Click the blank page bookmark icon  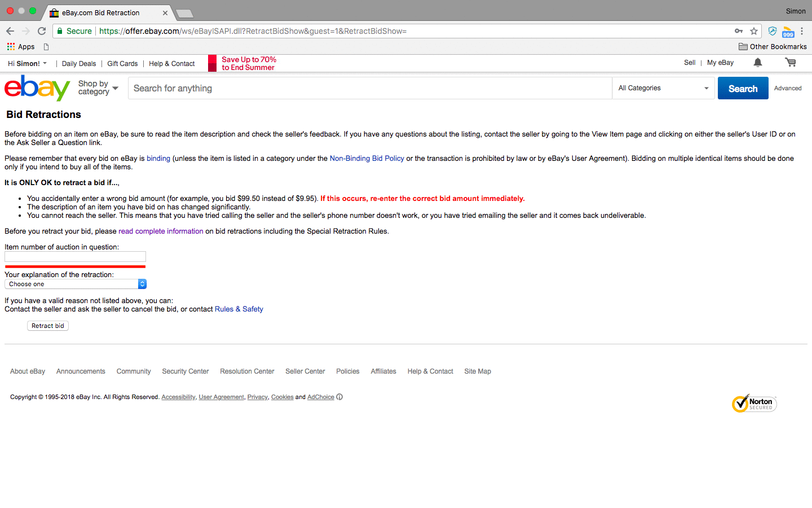(x=46, y=47)
